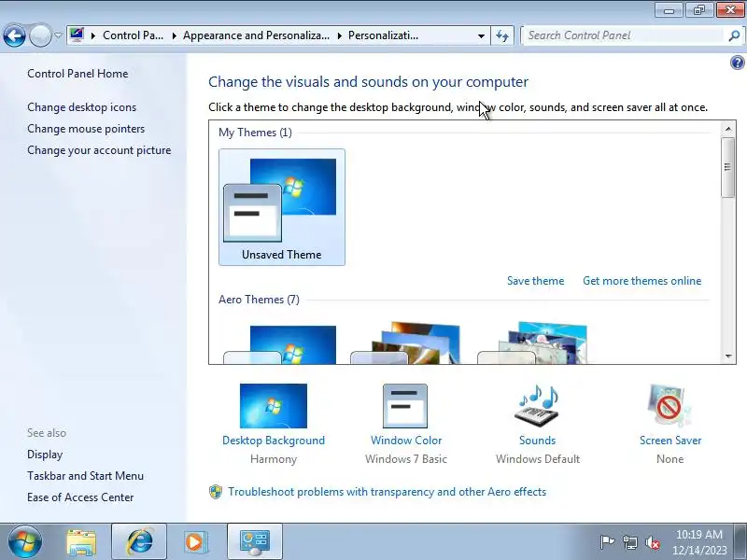Click the Show desktop strip at taskbar end
The image size is (747, 560).
tap(740, 542)
